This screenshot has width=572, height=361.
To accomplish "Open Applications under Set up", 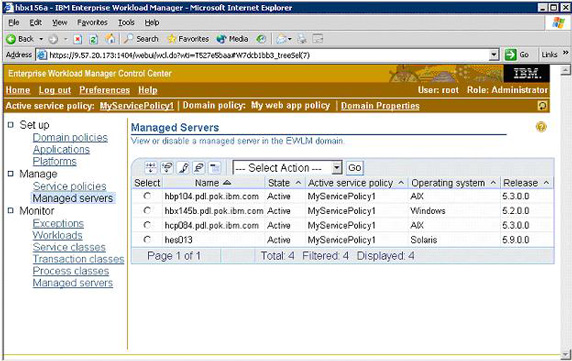I will (x=61, y=150).
